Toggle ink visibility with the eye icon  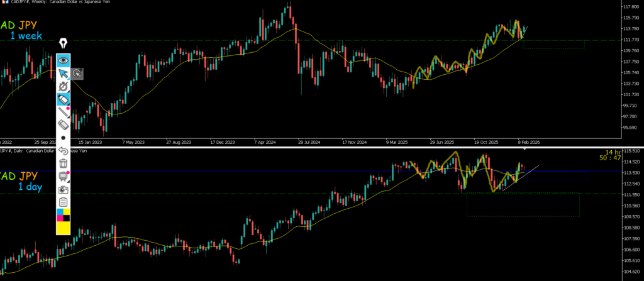(x=64, y=61)
